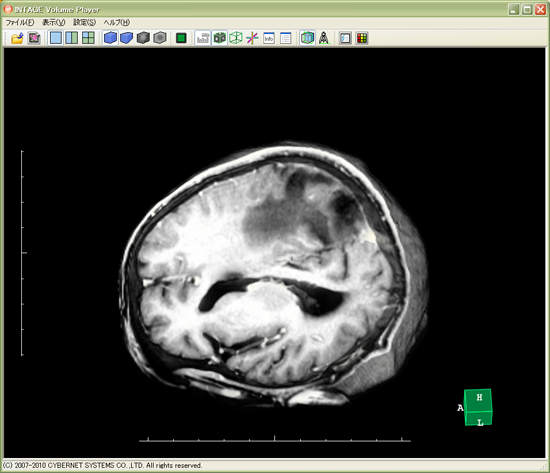Viewport: 550px width, 473px height.
Task: Select the single-pane view layout
Action: pyautogui.click(x=56, y=38)
